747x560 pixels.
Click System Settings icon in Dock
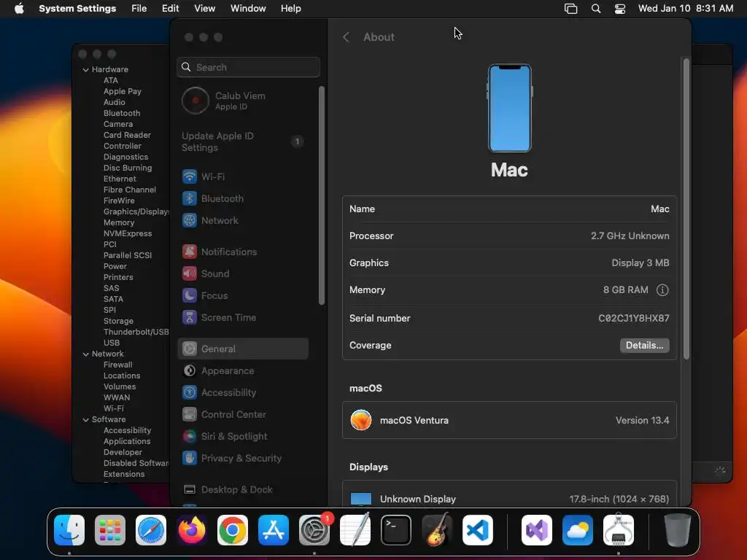pos(314,530)
